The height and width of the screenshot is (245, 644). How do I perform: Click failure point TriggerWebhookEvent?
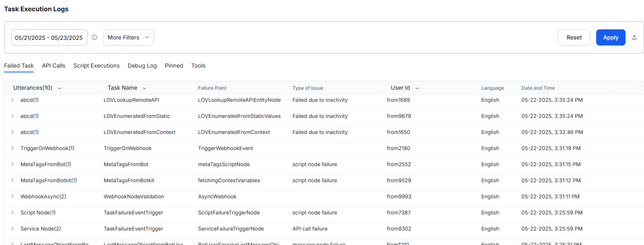coord(225,148)
